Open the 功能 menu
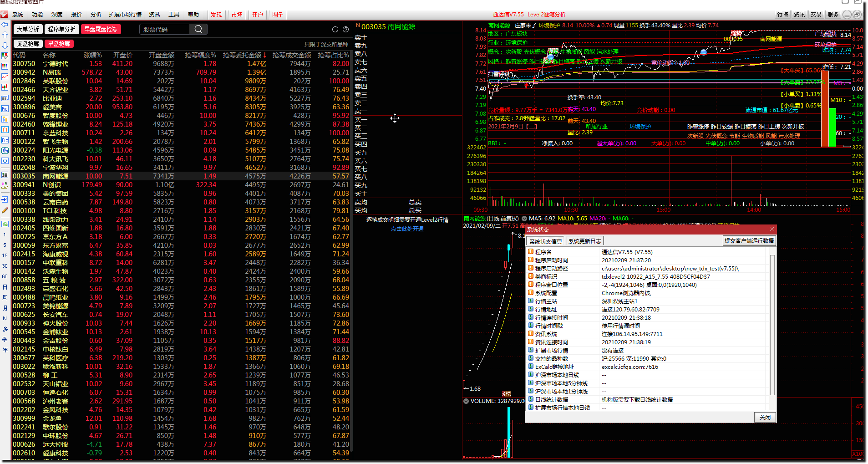Image resolution: width=868 pixels, height=464 pixels. click(37, 15)
